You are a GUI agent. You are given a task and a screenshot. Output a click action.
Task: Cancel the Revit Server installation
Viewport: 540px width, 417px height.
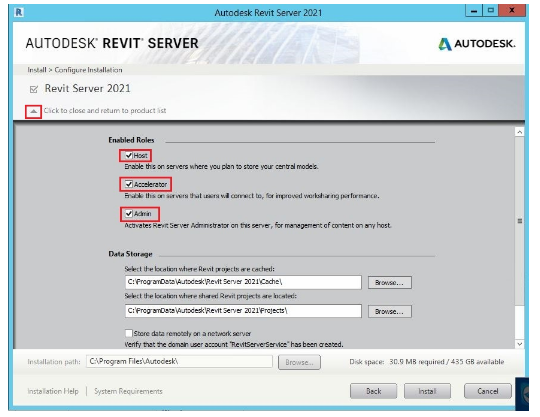pos(488,391)
